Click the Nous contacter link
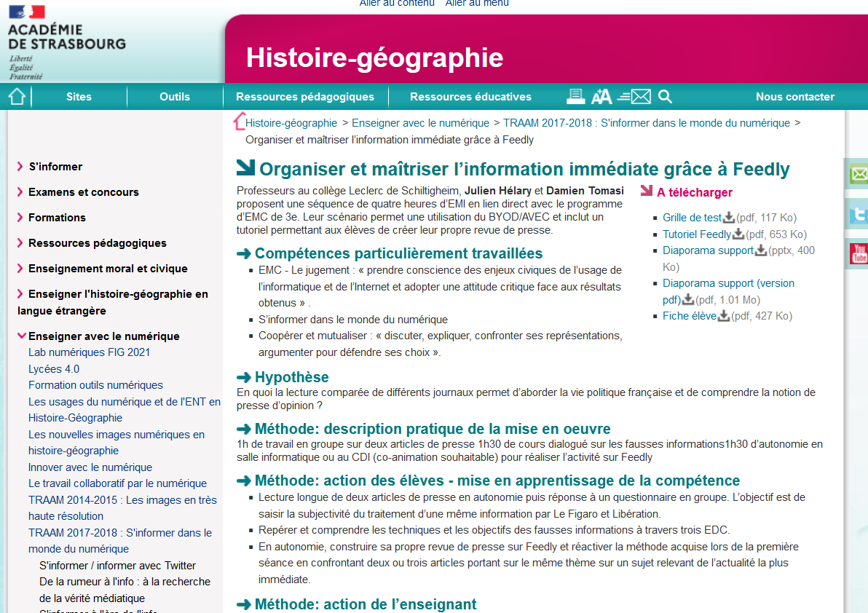The width and height of the screenshot is (868, 613). point(794,97)
